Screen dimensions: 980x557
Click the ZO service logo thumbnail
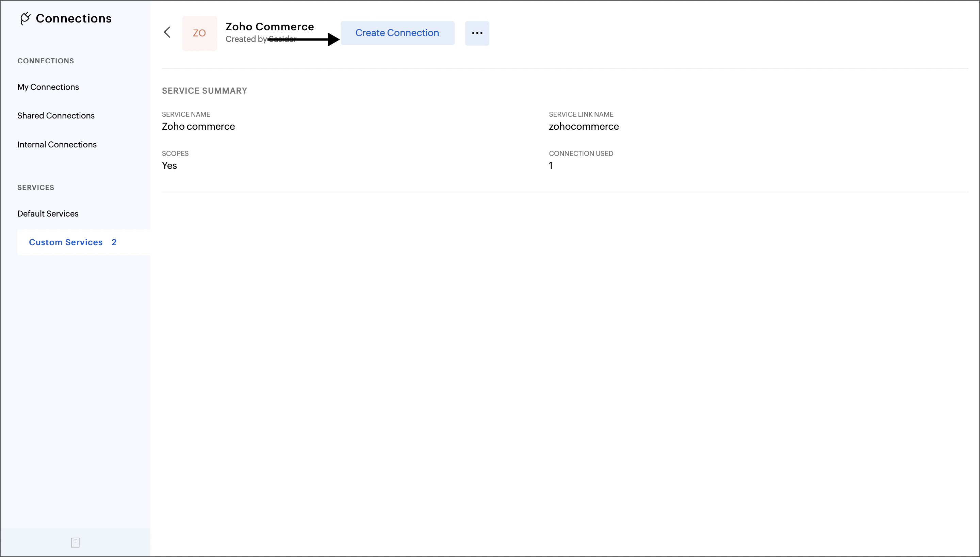tap(199, 33)
